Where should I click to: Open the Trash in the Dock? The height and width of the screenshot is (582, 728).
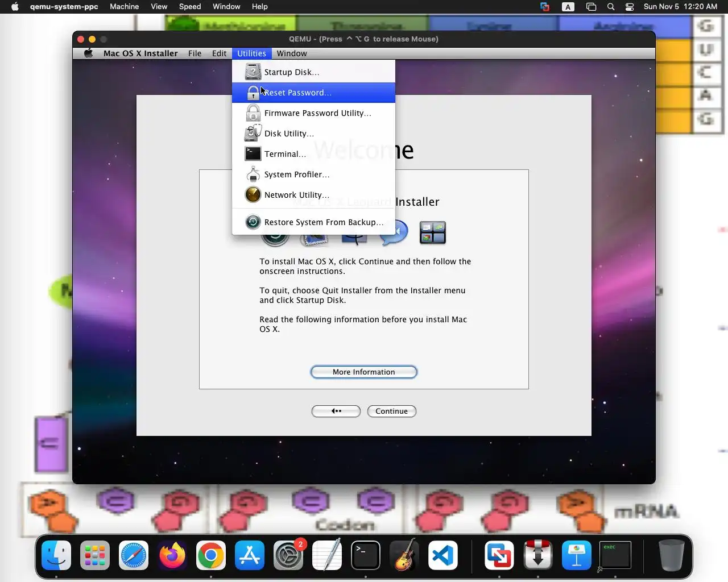pos(671,555)
